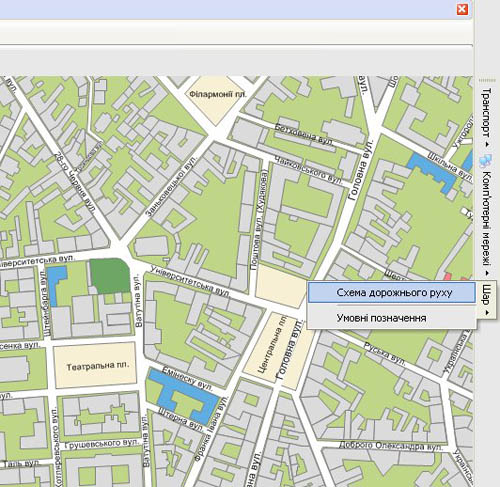Screen dimensions: 500x487
Task: Click the 'Філармонії пл.' square label
Action: click(x=218, y=94)
